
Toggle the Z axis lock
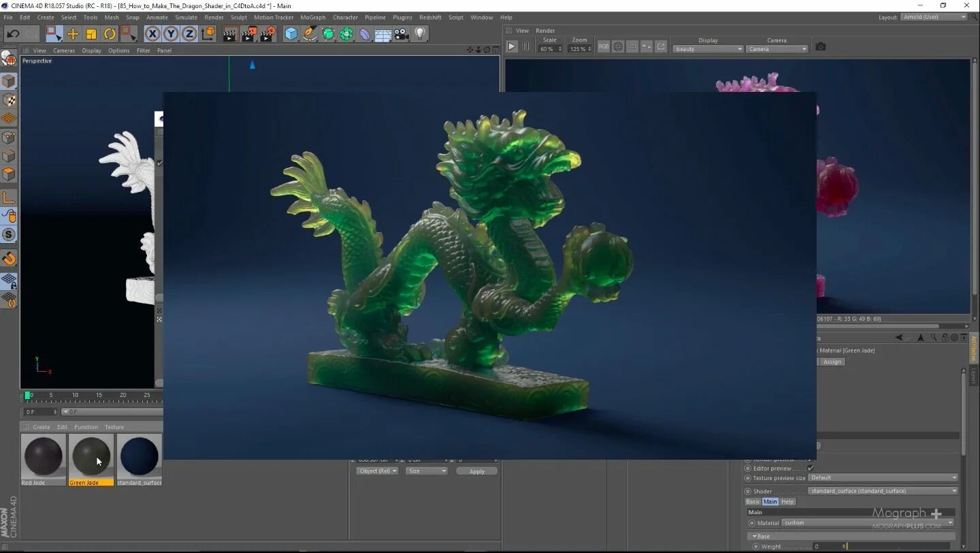189,33
